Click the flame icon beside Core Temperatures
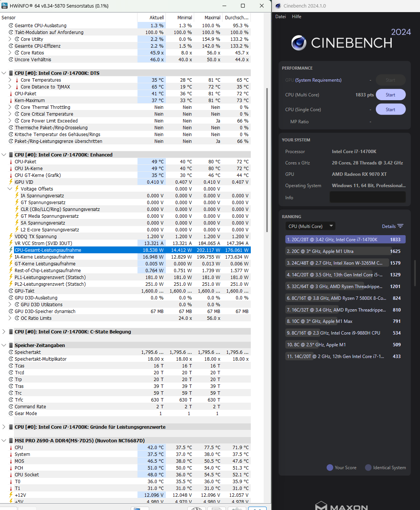 click(x=16, y=80)
